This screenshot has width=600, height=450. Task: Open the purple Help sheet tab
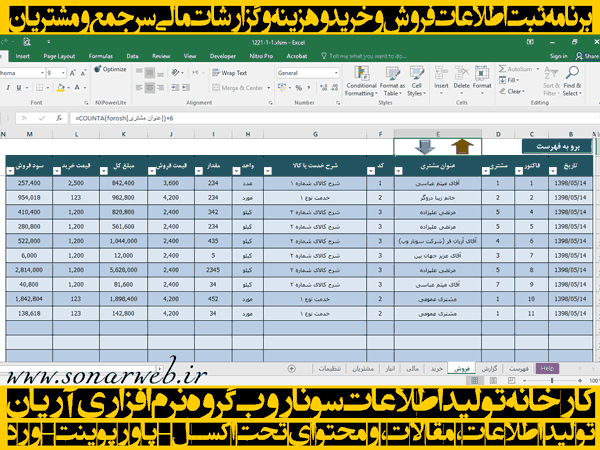pyautogui.click(x=547, y=368)
